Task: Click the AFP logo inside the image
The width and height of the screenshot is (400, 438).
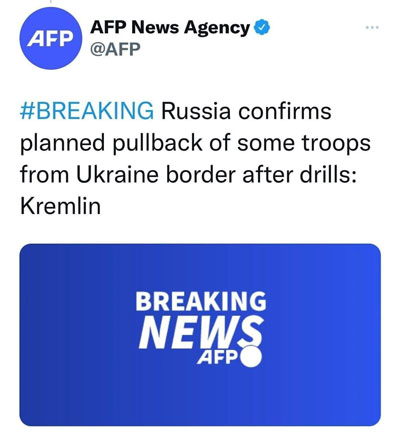Action: pyautogui.click(x=218, y=357)
